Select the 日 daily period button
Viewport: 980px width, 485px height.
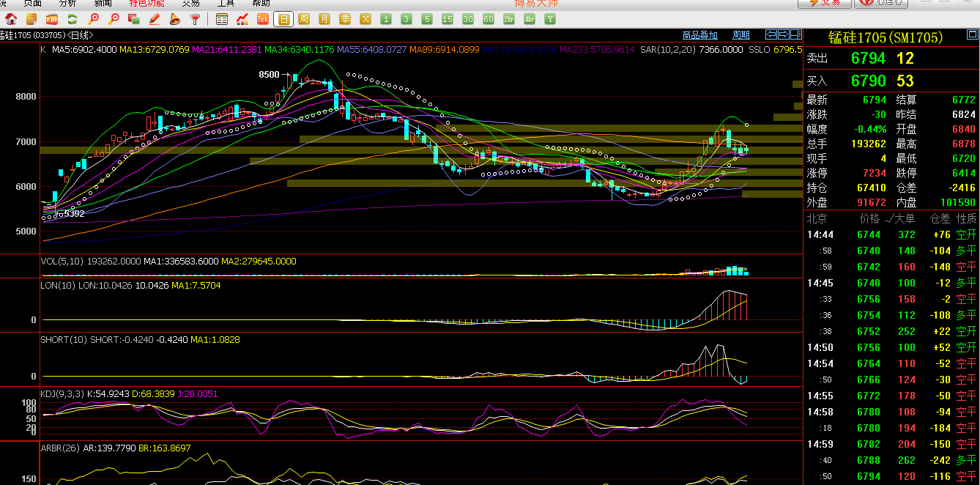(x=283, y=19)
